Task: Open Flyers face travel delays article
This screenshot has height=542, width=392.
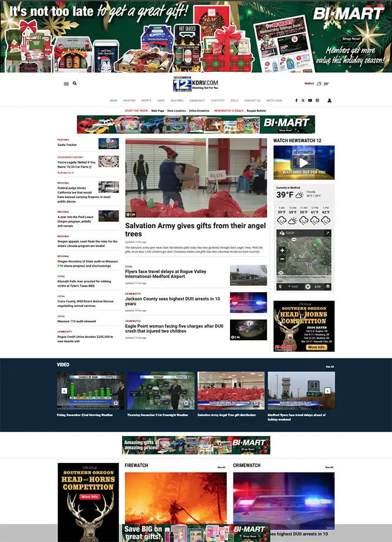Action: pos(166,274)
